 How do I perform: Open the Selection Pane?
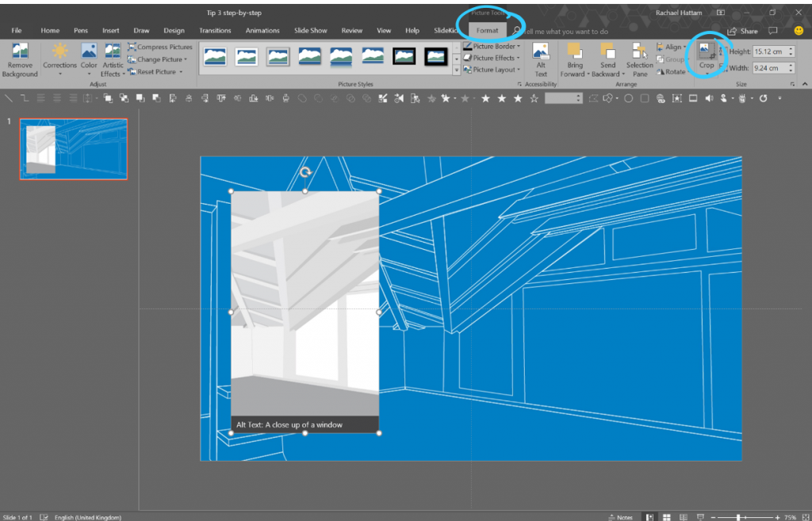639,59
